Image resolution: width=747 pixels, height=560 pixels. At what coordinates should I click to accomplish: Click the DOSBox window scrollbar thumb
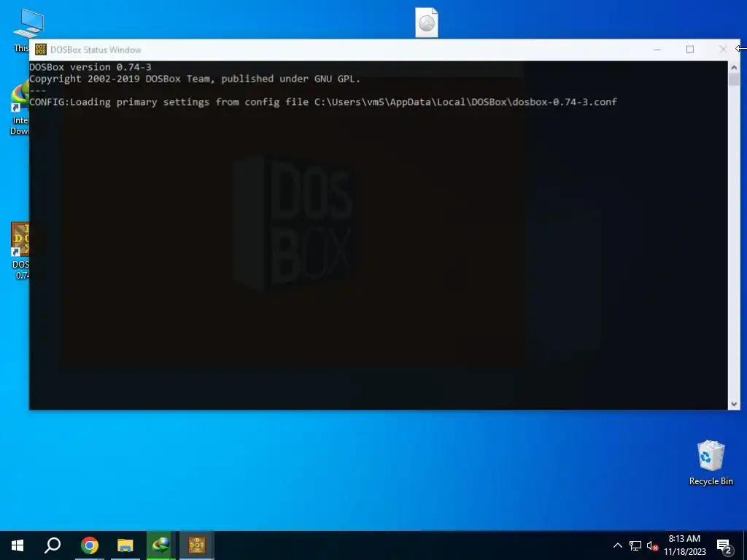[x=734, y=79]
